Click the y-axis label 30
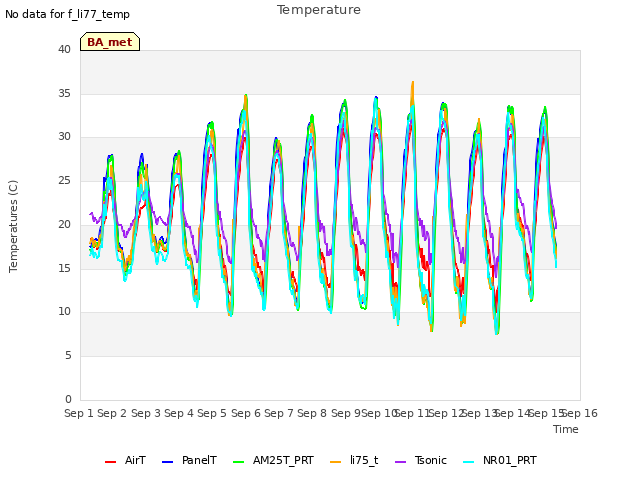The width and height of the screenshot is (640, 480). (64, 137)
